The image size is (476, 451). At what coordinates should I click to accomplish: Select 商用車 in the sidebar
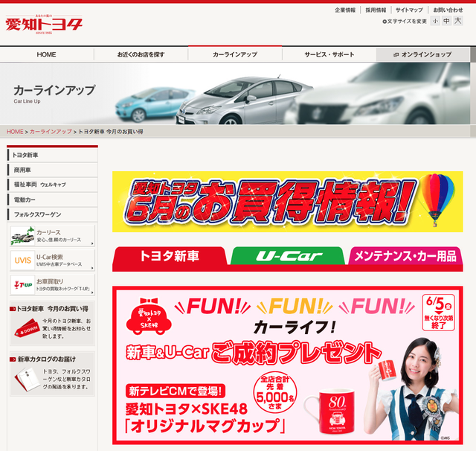(52, 170)
